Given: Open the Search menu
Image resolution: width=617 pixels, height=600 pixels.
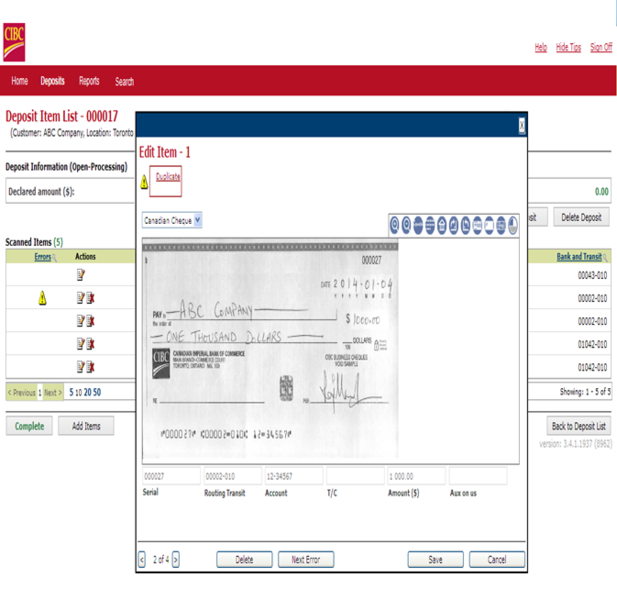Looking at the screenshot, I should 124,81.
